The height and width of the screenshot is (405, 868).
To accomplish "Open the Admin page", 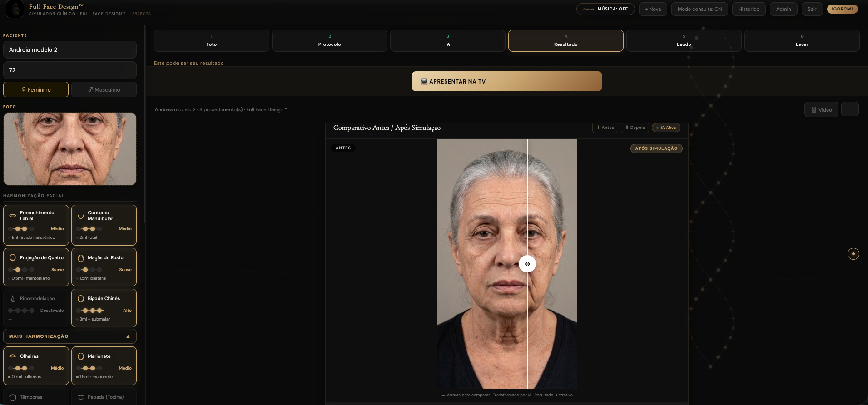I will pyautogui.click(x=784, y=9).
